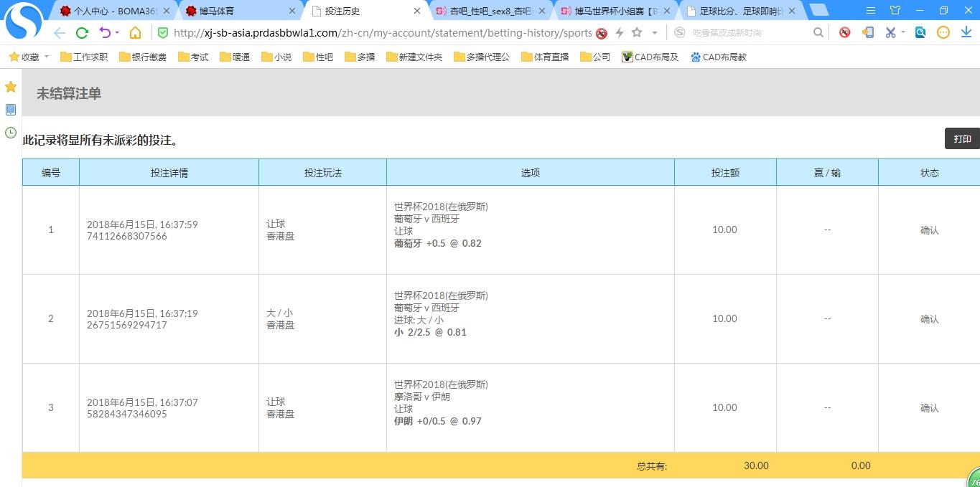Click the 打印 print button

pos(962,139)
